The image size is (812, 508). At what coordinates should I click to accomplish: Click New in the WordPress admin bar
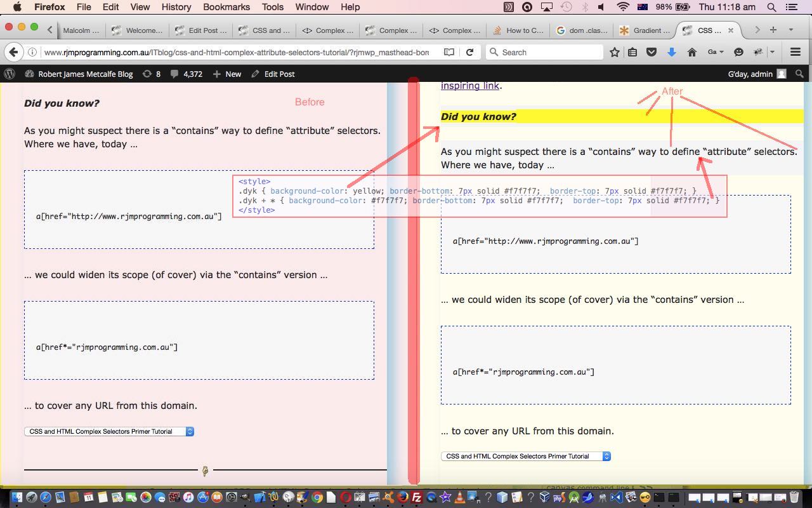(x=232, y=74)
